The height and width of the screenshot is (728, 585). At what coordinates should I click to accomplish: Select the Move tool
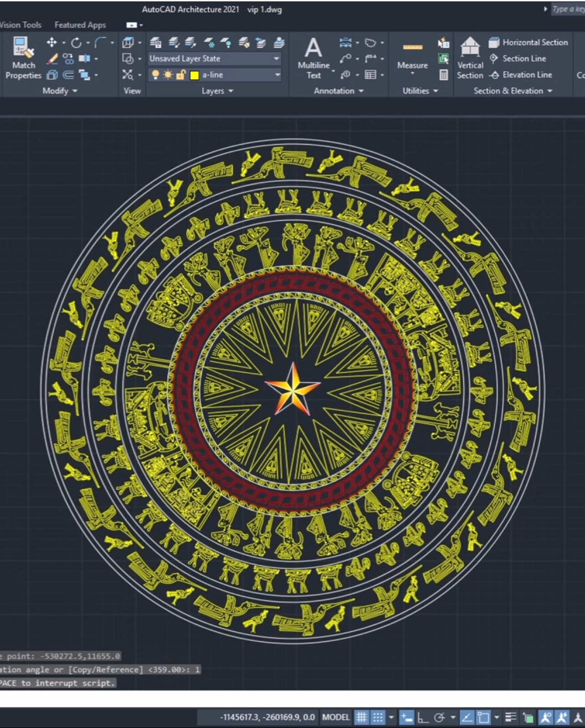coord(51,42)
